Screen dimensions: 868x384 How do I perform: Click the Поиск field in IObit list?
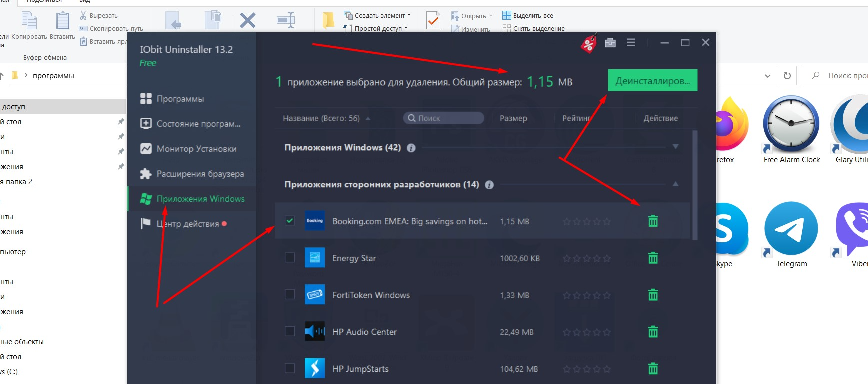pyautogui.click(x=444, y=118)
